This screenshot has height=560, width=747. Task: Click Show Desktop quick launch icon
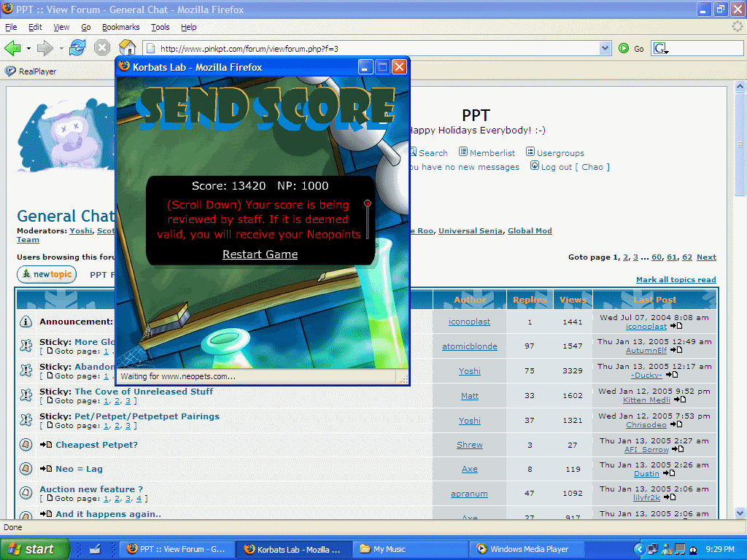95,549
